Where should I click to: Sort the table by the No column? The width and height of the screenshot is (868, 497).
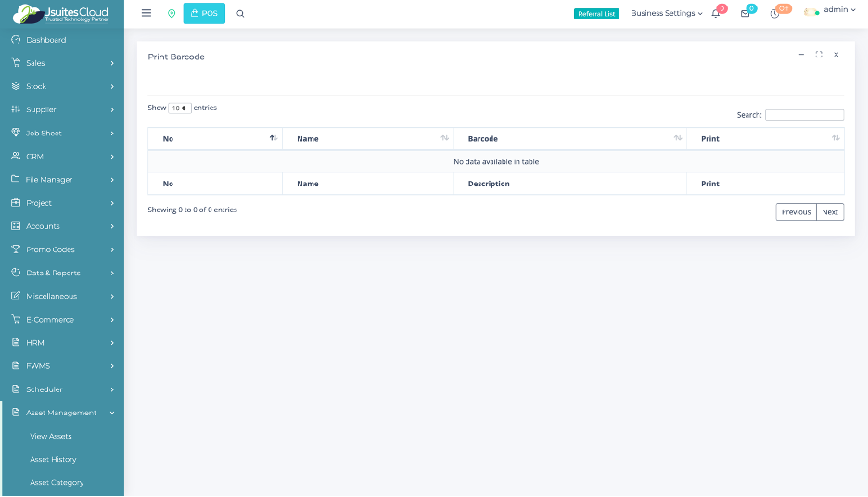pyautogui.click(x=215, y=138)
